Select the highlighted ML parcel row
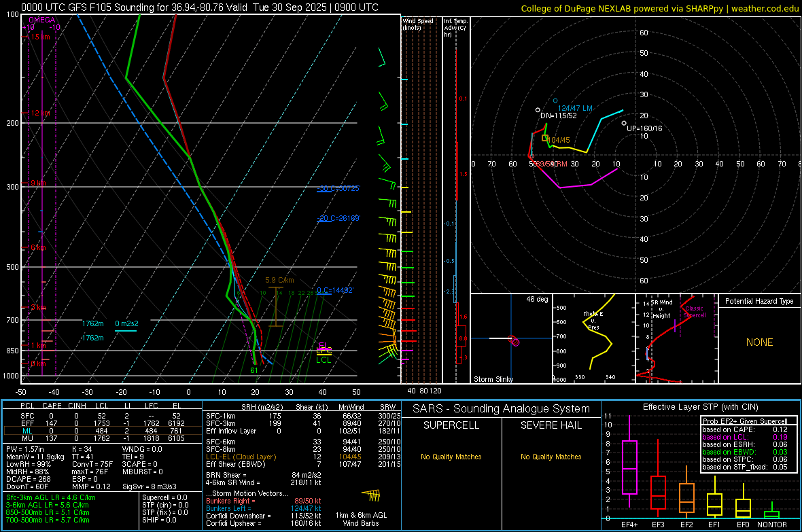Image resolution: width=802 pixels, height=532 pixels. tap(101, 431)
